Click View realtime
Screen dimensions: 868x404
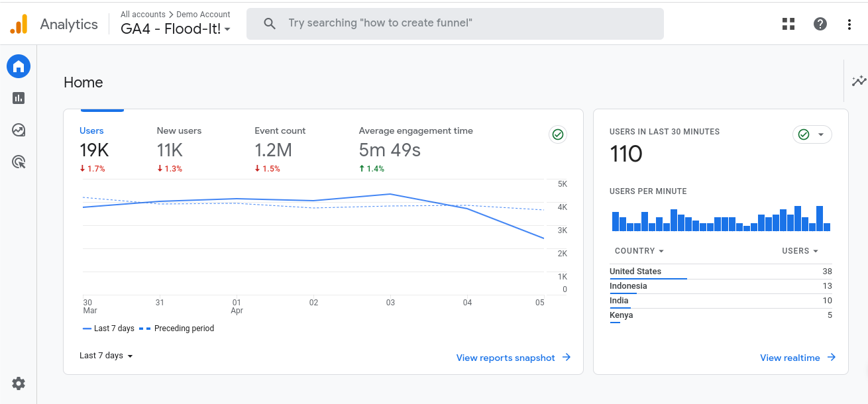click(x=790, y=357)
